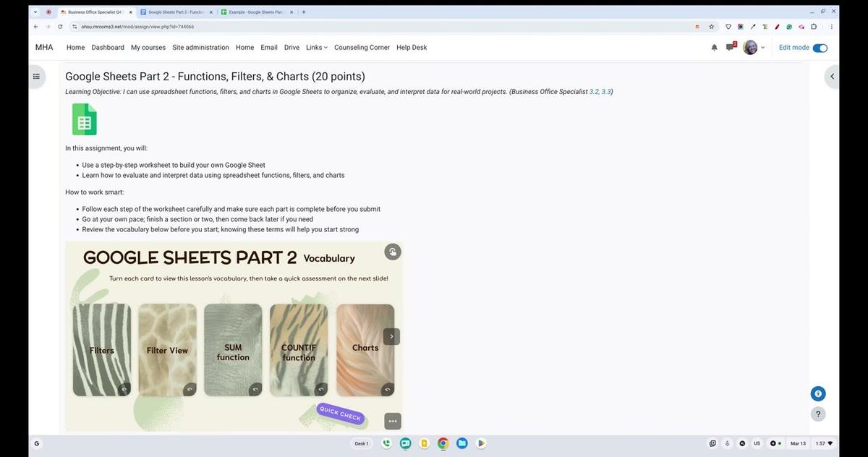
Task: Disable the Edit mode toggle
Action: [820, 47]
